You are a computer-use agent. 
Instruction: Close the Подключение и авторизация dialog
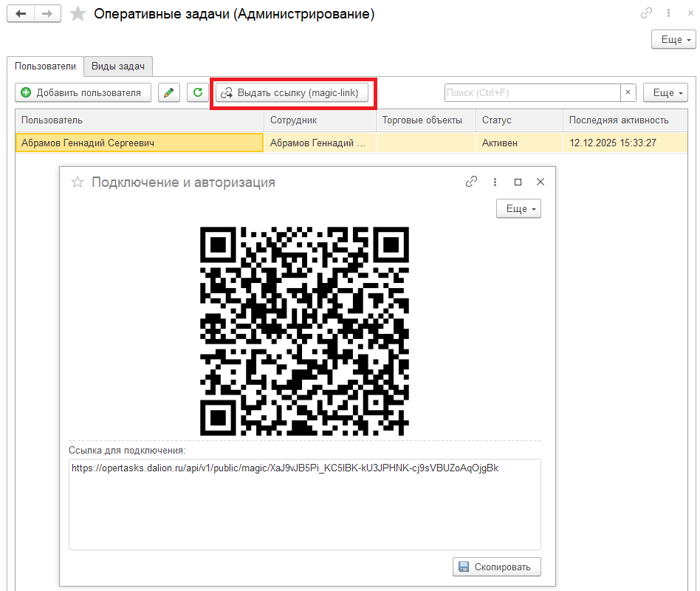pyautogui.click(x=541, y=182)
